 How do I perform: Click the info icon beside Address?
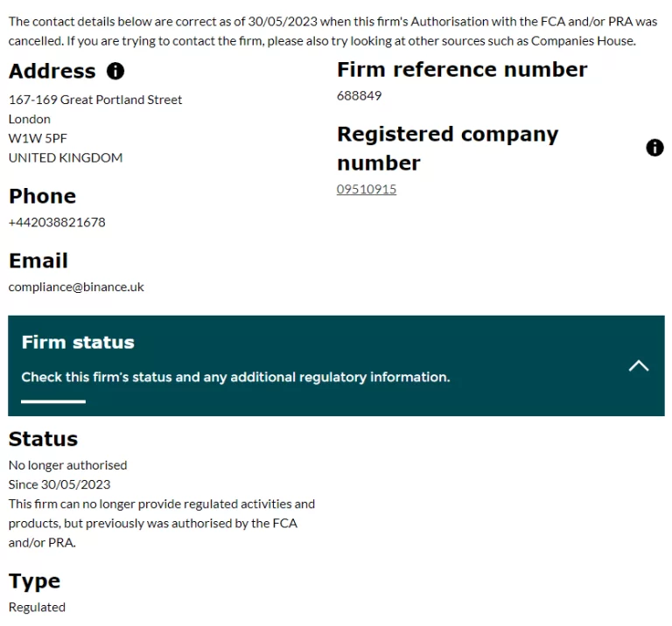[115, 72]
